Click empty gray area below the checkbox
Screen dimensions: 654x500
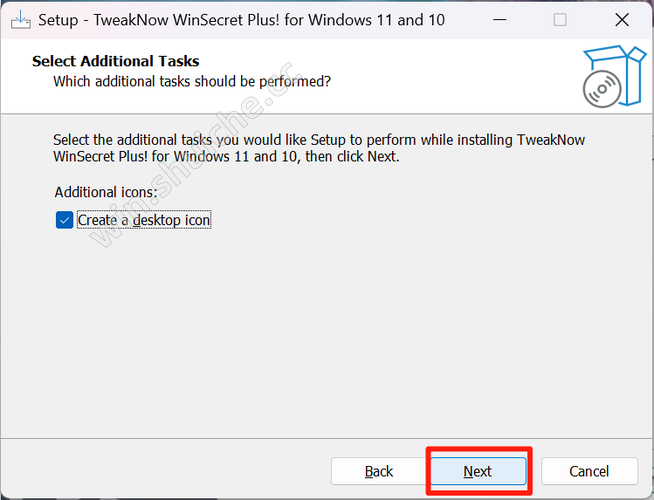[300, 330]
